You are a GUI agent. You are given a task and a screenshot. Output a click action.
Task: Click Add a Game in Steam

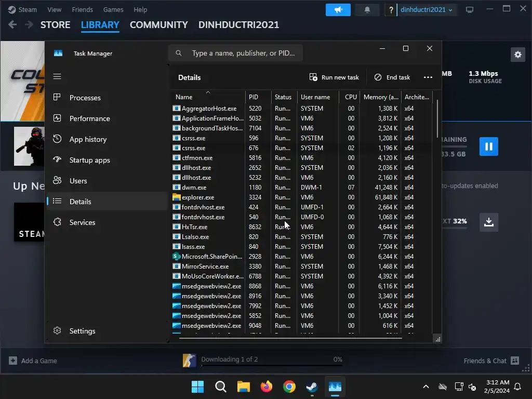tap(33, 361)
